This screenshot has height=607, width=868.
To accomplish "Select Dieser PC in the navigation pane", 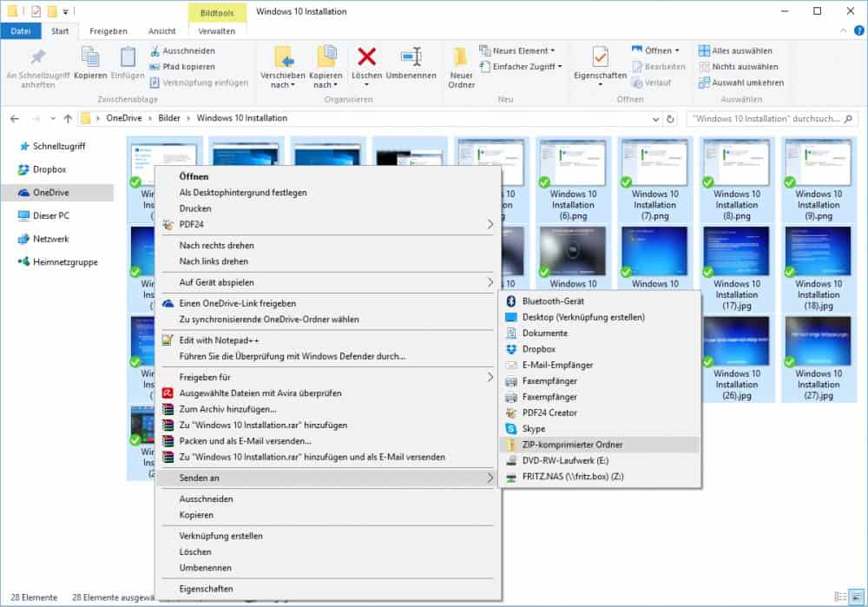I will pyautogui.click(x=50, y=216).
